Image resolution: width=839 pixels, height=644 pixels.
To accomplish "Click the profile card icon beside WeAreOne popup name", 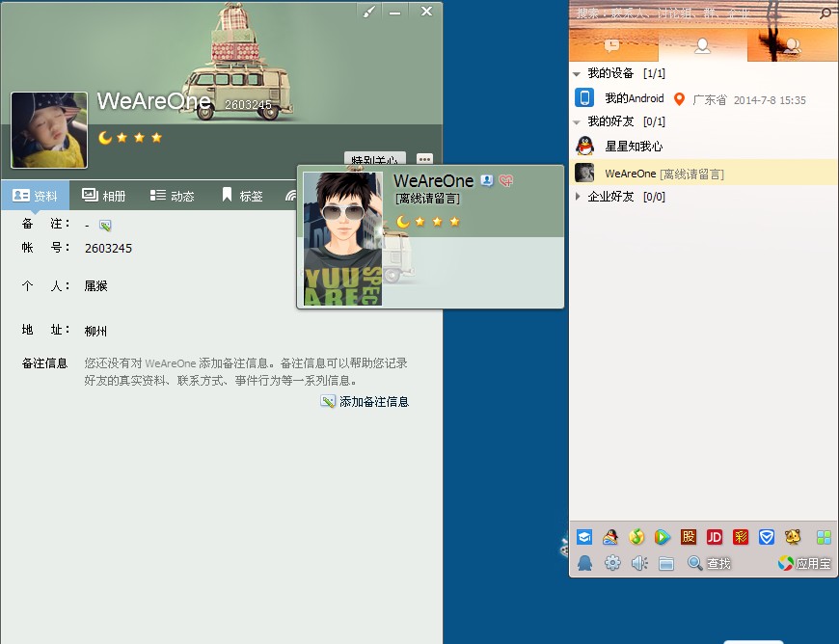I will (x=486, y=181).
